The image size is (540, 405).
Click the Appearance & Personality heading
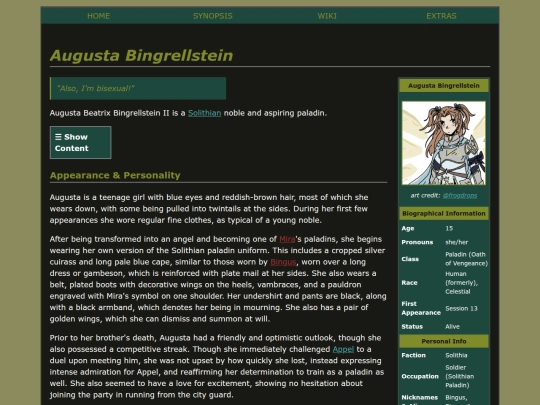(115, 175)
